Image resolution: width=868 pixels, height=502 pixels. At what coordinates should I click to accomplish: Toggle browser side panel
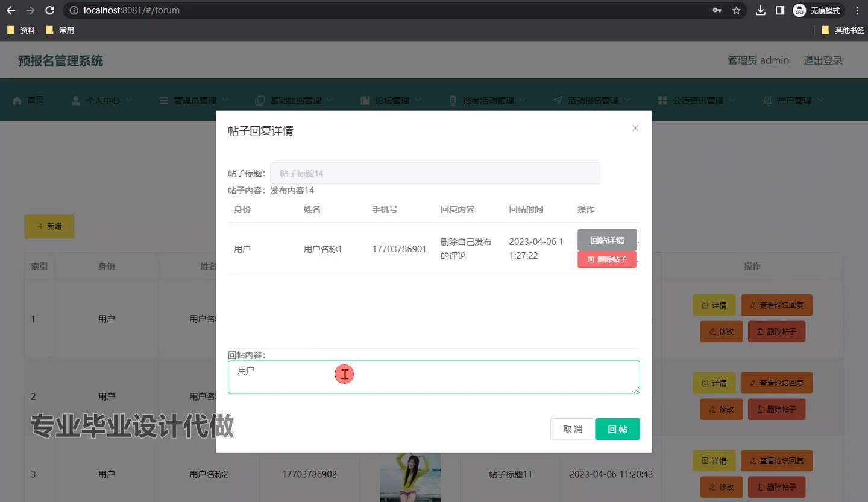pyautogui.click(x=779, y=10)
